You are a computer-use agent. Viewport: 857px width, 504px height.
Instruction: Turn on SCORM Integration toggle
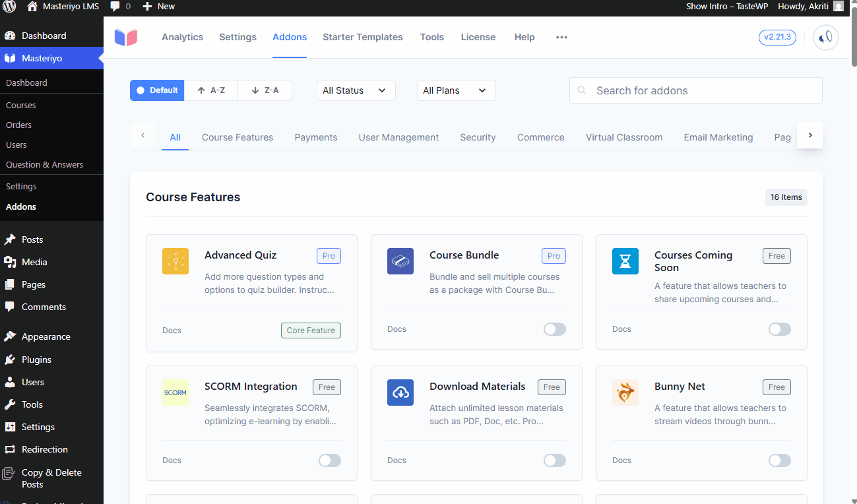click(x=330, y=460)
